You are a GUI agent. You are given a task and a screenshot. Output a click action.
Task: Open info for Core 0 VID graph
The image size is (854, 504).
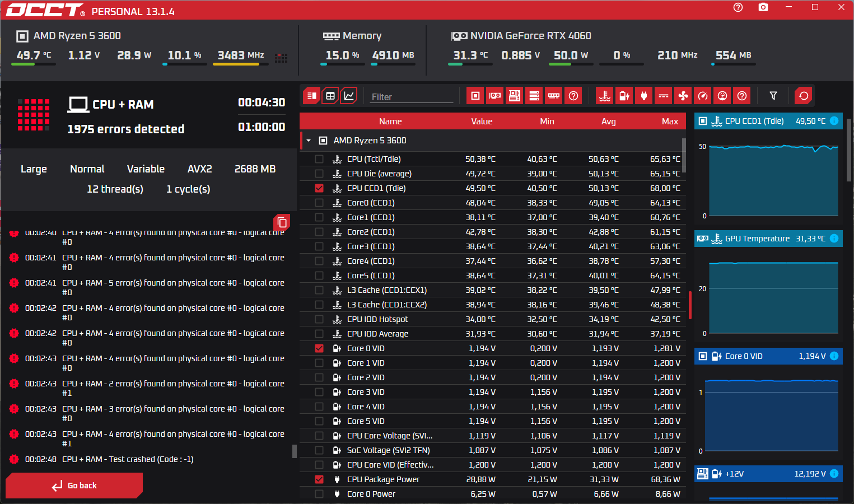click(834, 356)
